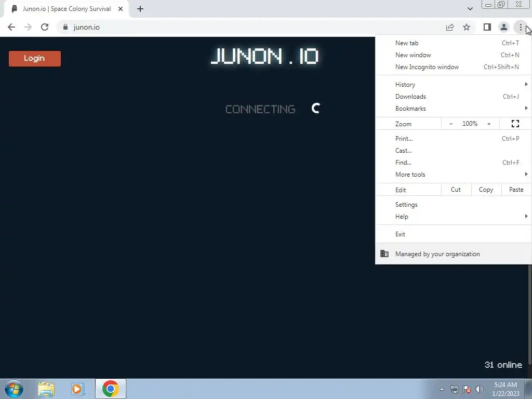Click the three-dot Chrome menu button

(521, 27)
